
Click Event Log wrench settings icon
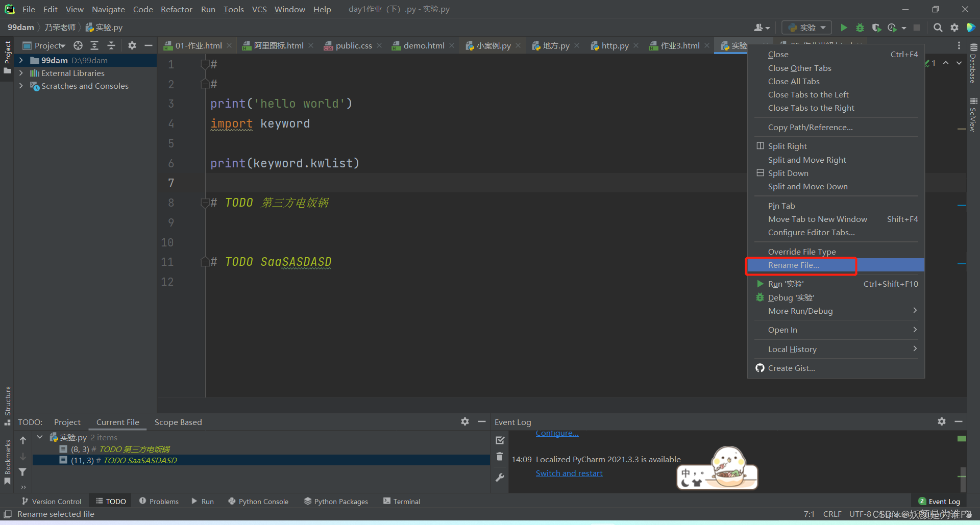[x=500, y=478]
